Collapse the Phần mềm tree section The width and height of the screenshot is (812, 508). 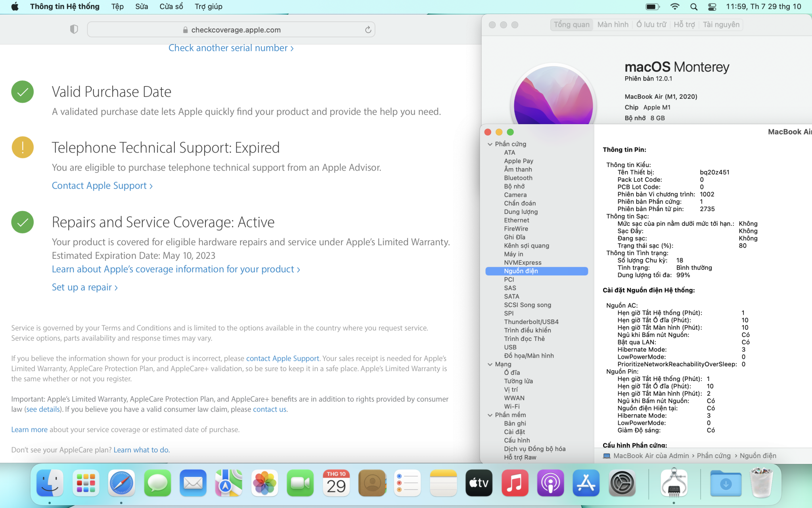pos(490,415)
